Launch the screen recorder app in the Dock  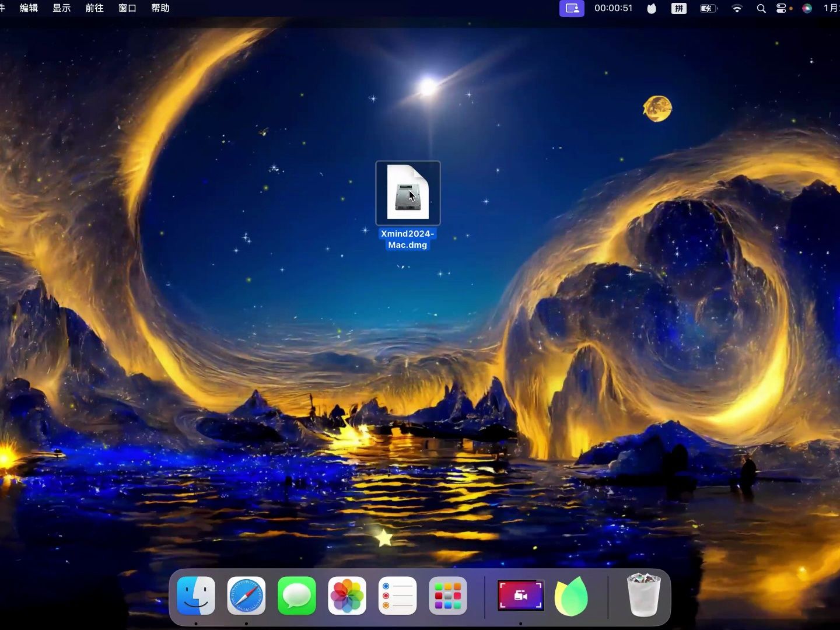520,596
